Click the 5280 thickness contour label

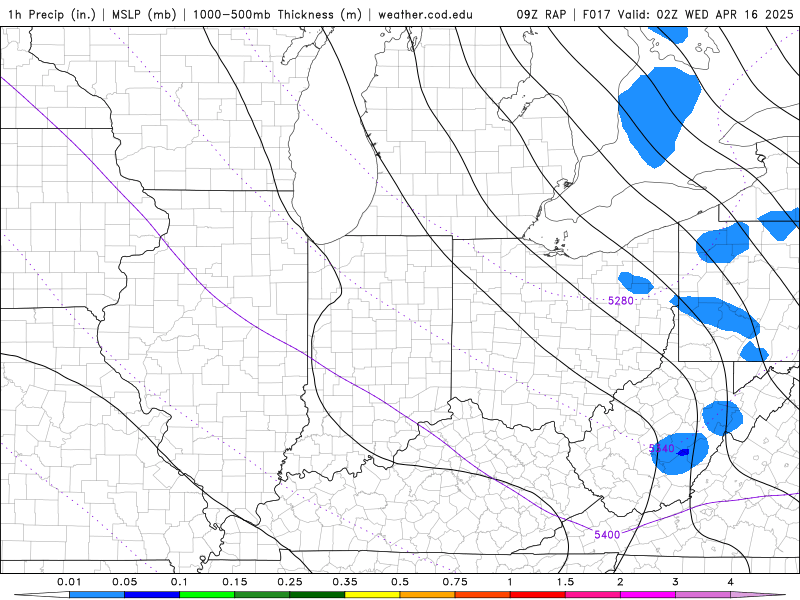620,301
